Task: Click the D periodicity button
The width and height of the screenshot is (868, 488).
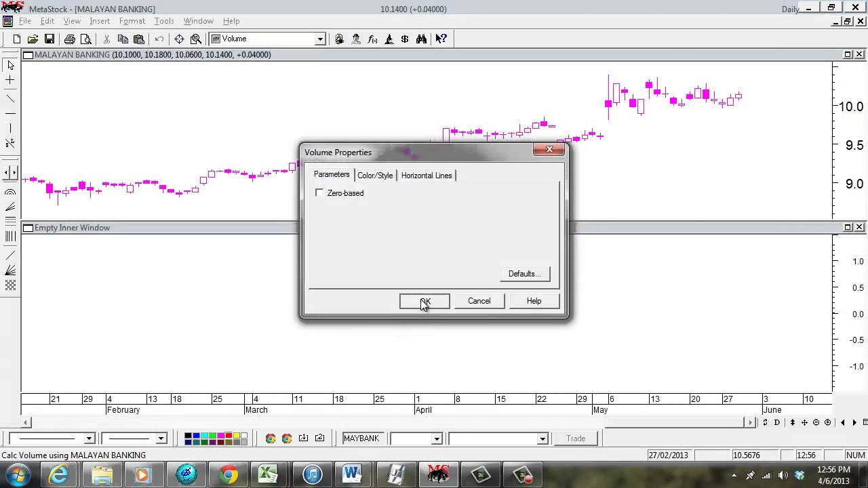Action: click(x=777, y=422)
